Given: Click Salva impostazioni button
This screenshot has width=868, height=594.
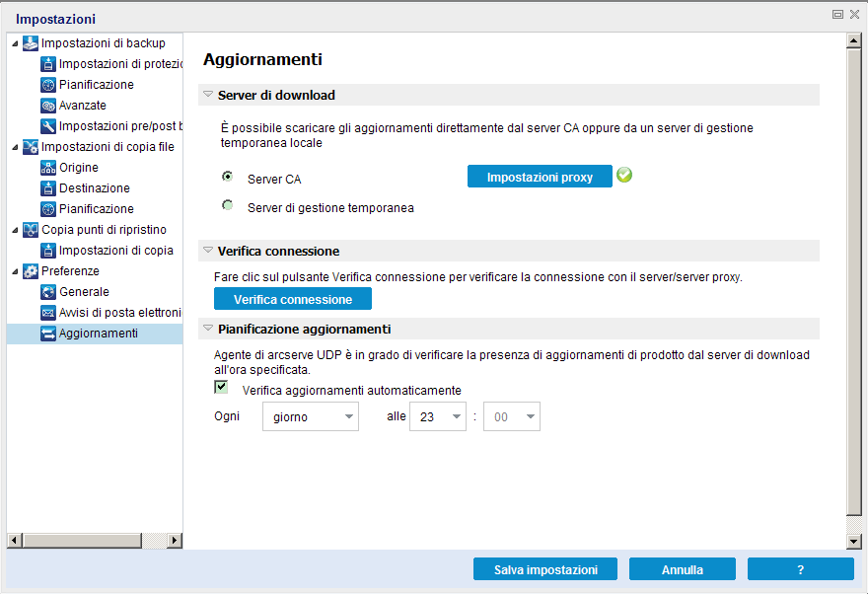Looking at the screenshot, I should pos(545,569).
